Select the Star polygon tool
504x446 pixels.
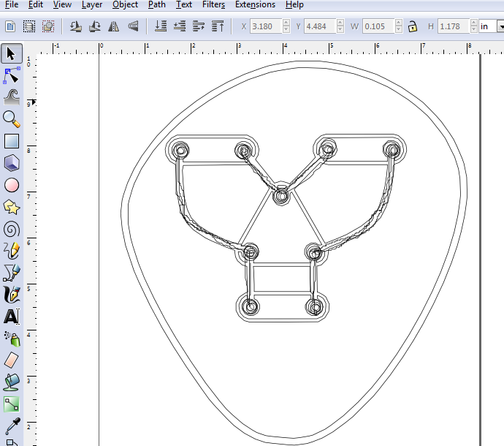pyautogui.click(x=12, y=207)
